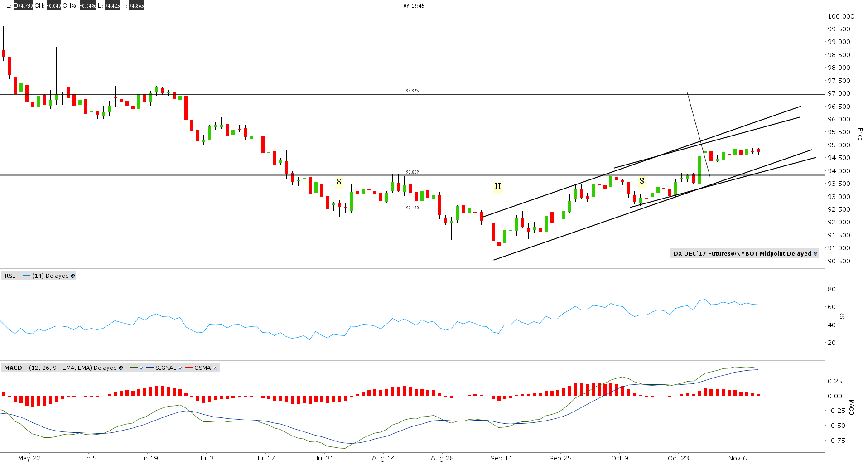Select the left shoulder S annotation near Jul 31
Viewport: 868px width, 465px height.
pos(339,182)
